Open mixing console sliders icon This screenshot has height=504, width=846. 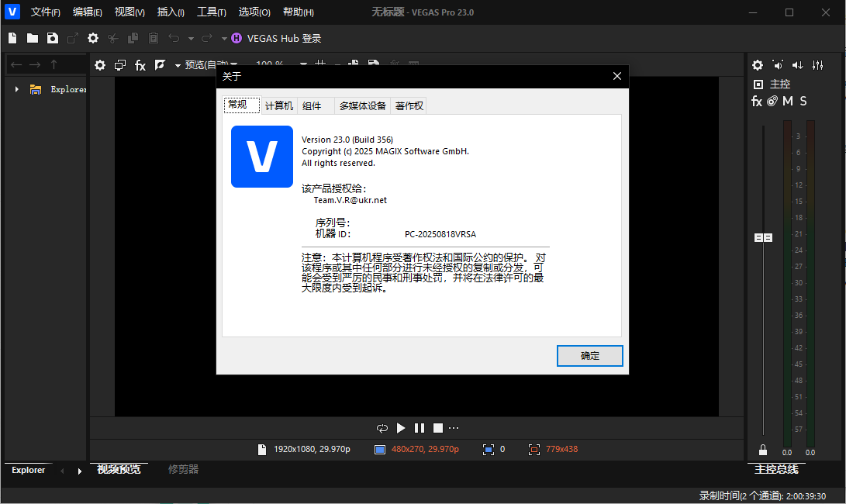[818, 65]
